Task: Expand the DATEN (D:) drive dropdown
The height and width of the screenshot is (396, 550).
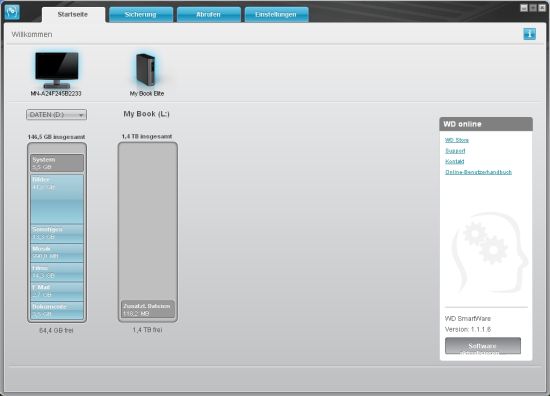Action: point(56,115)
